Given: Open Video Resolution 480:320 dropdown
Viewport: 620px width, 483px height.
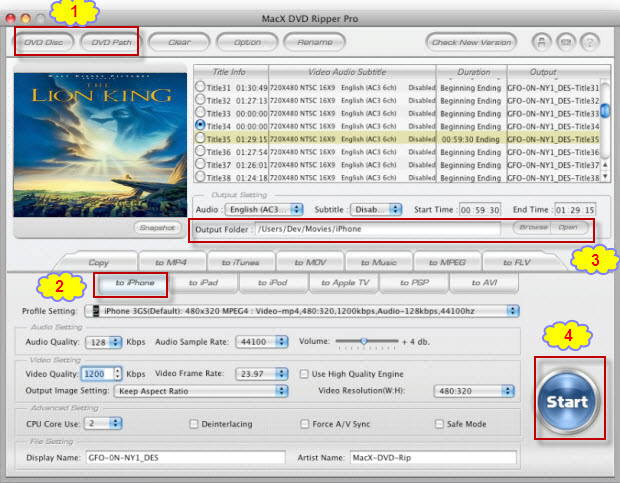Looking at the screenshot, I should pos(474,391).
